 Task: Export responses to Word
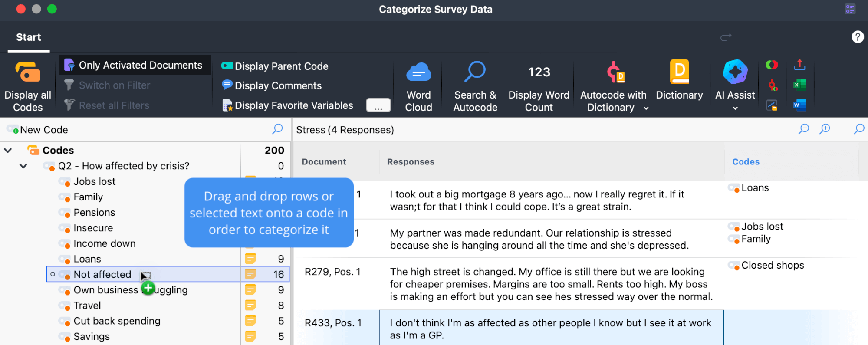(x=799, y=105)
